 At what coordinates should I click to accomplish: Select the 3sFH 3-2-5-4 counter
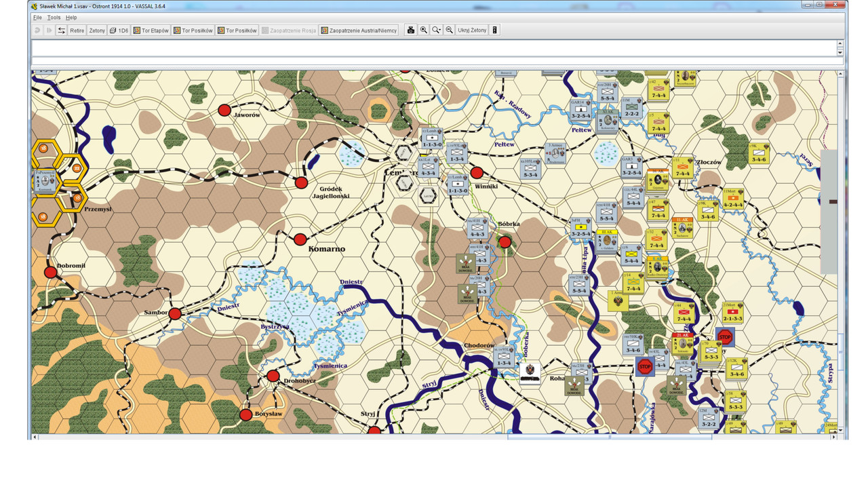click(x=581, y=229)
